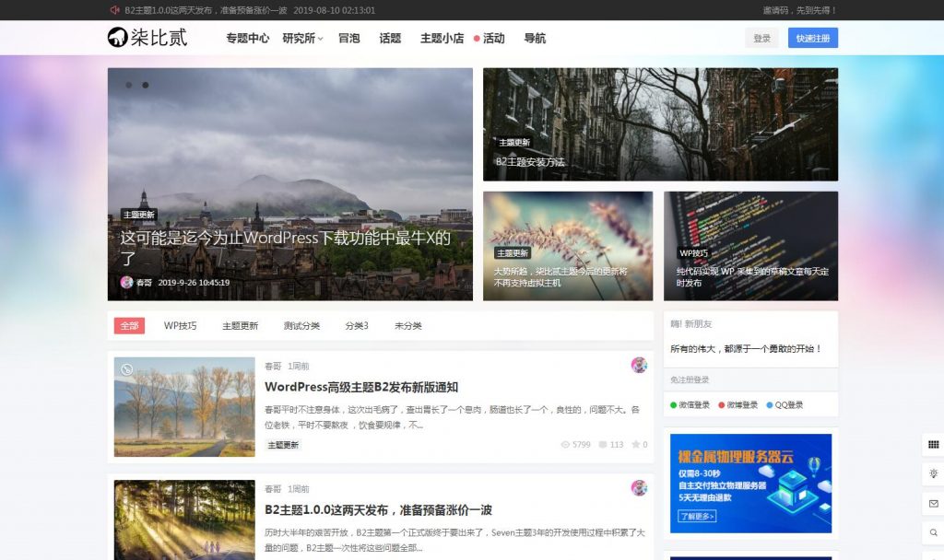
Task: Click the 裸金属物理服务器云 ad banner
Action: (750, 484)
